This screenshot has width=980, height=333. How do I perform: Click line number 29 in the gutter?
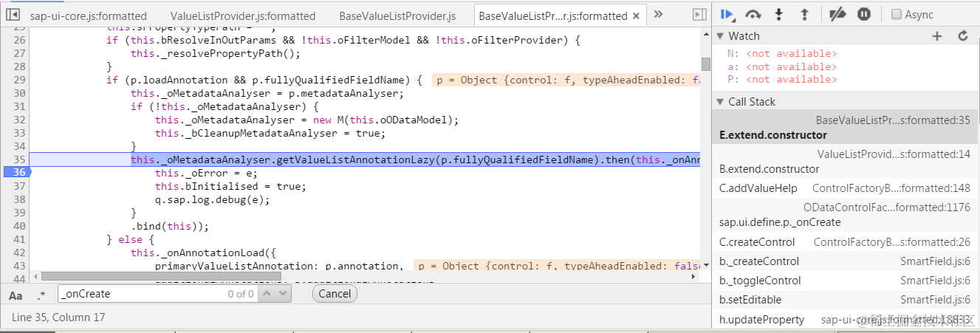click(20, 80)
